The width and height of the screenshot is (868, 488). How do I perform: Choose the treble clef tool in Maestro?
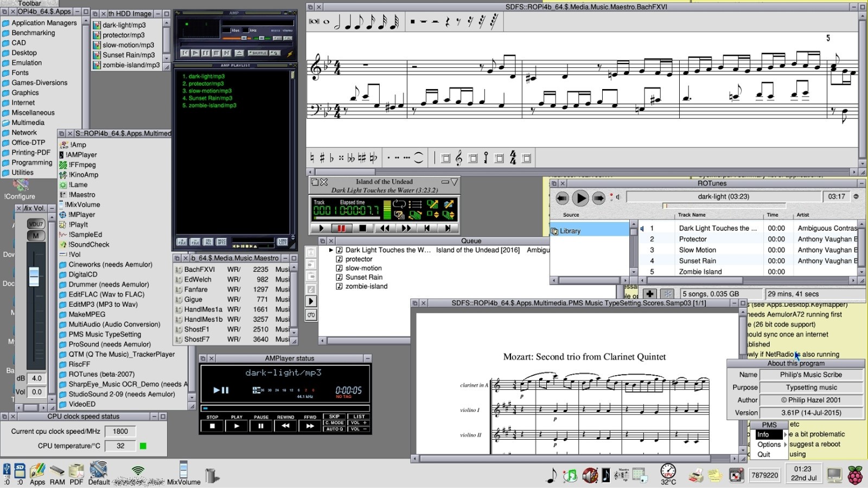[459, 158]
